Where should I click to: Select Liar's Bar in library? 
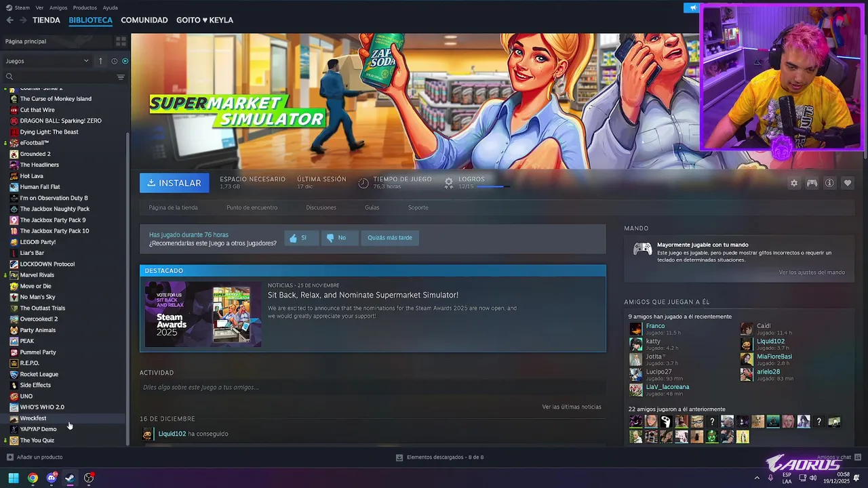pos(32,253)
